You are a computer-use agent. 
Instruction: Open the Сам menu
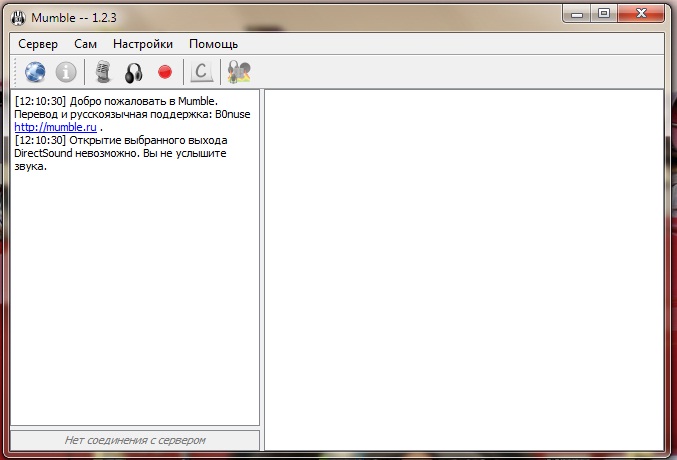(85, 44)
